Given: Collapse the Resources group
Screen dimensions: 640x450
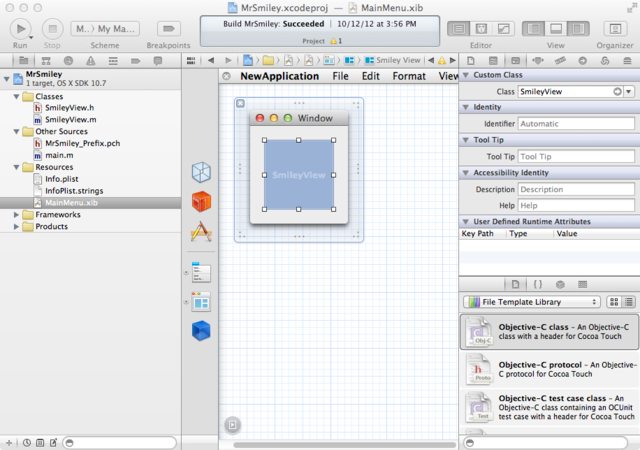Looking at the screenshot, I should (16, 167).
